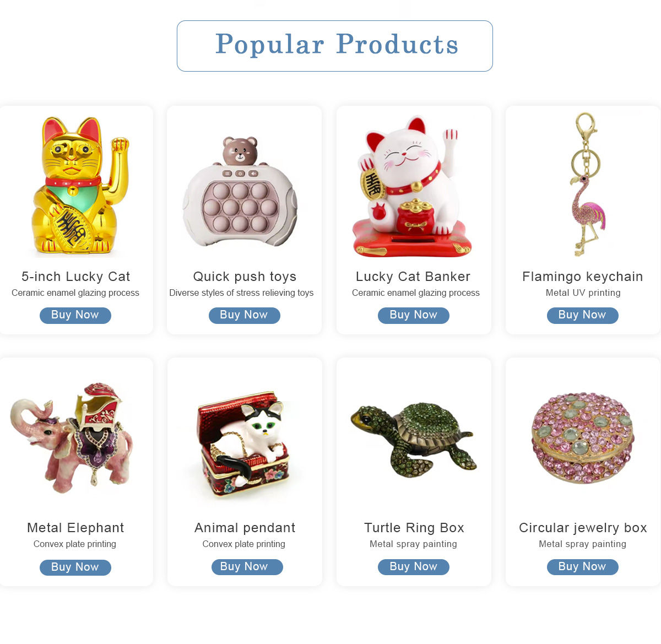Buy the Turtle Ring Box now

(x=414, y=567)
